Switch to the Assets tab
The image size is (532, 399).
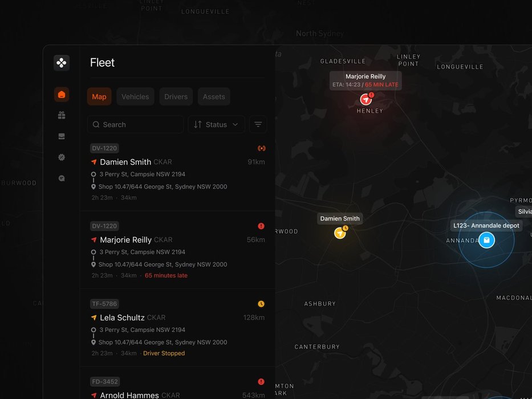coord(214,97)
